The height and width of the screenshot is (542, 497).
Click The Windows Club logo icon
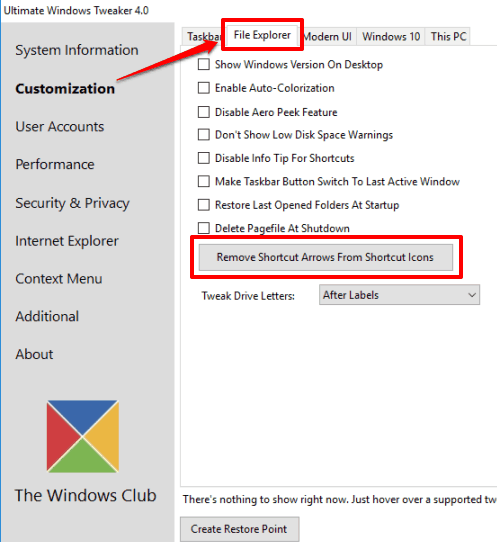(83, 436)
